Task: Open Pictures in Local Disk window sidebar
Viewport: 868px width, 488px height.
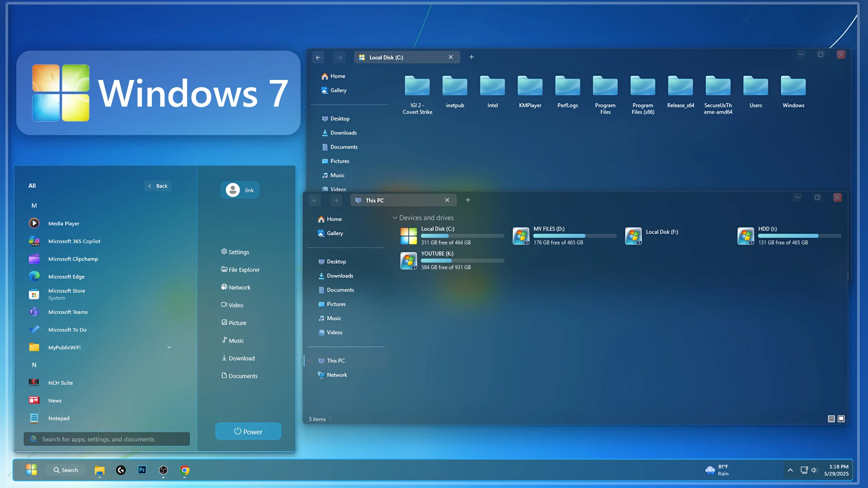Action: tap(335, 161)
